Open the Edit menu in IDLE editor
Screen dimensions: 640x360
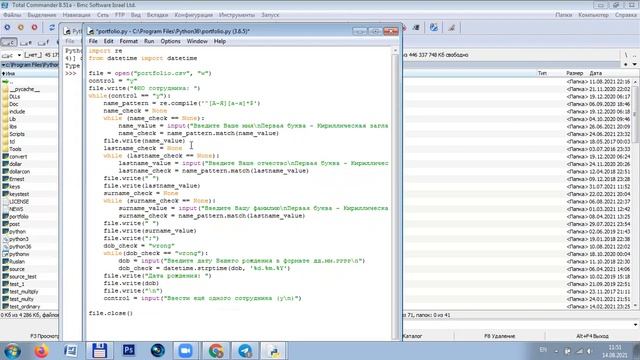[108, 41]
